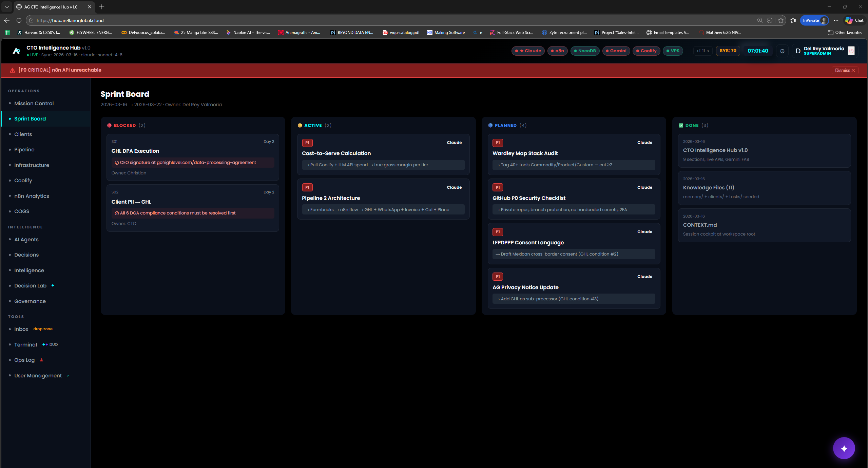Open the browser tab list dropdown chevron

click(x=6, y=7)
